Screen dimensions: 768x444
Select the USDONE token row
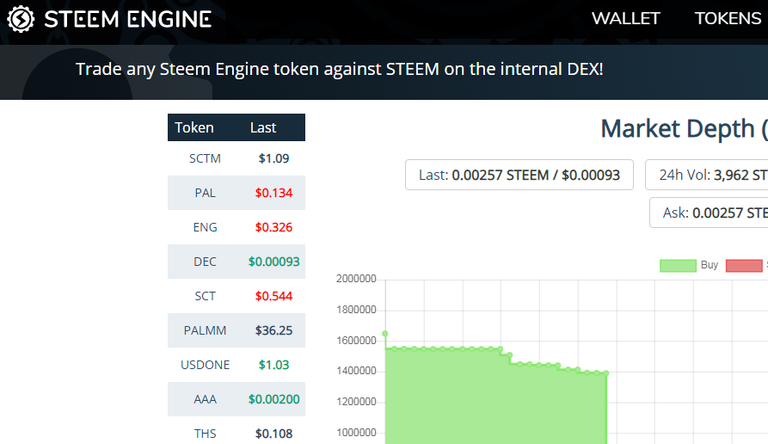click(x=236, y=365)
